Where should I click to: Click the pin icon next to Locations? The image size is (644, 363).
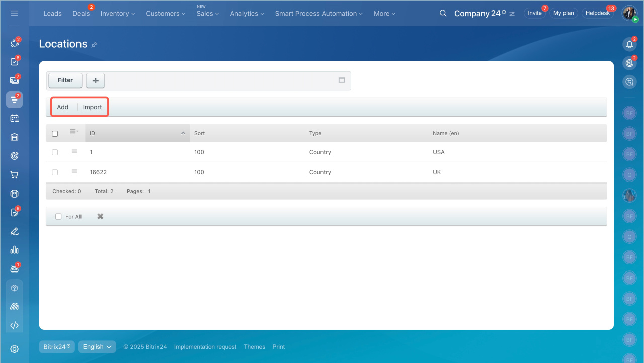[x=94, y=45]
